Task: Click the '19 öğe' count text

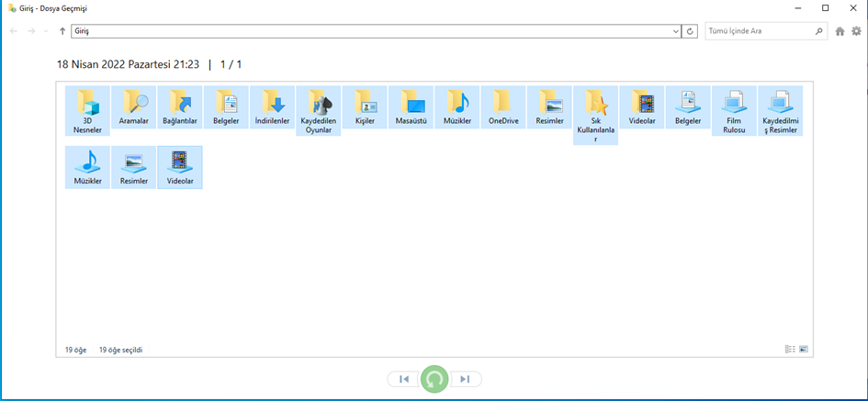Action: pyautogui.click(x=76, y=350)
